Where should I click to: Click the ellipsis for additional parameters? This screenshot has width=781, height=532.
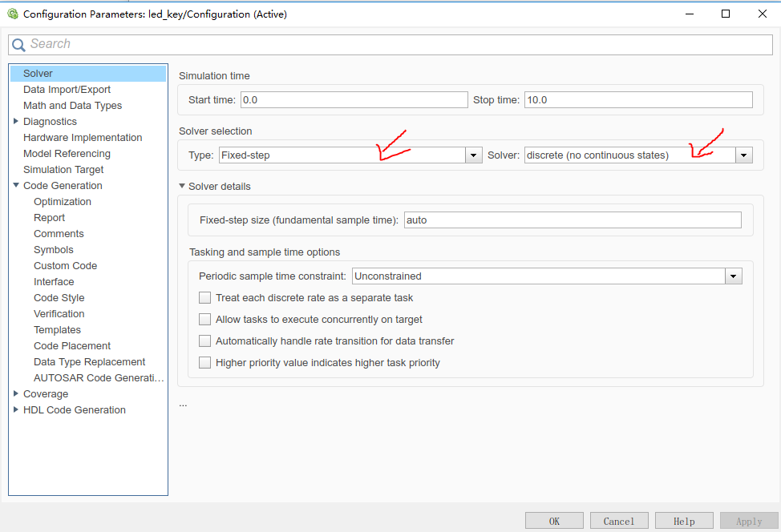pyautogui.click(x=184, y=405)
